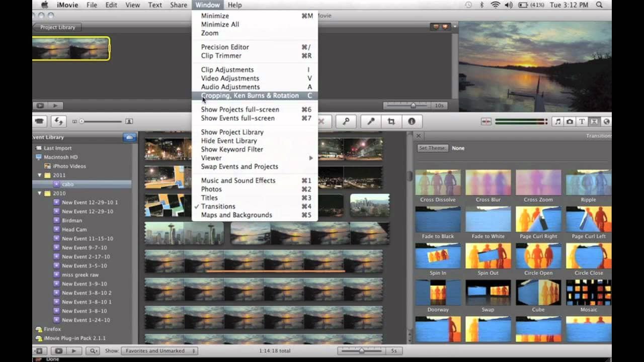
Task: Click the keyword filter magnifier button
Action: coord(93,351)
